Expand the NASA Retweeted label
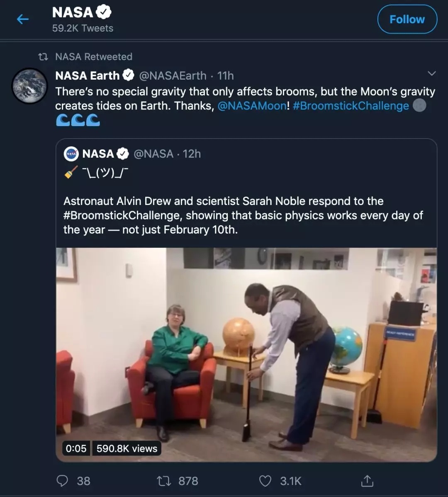Viewport: 448px width, 497px height. 94,57
